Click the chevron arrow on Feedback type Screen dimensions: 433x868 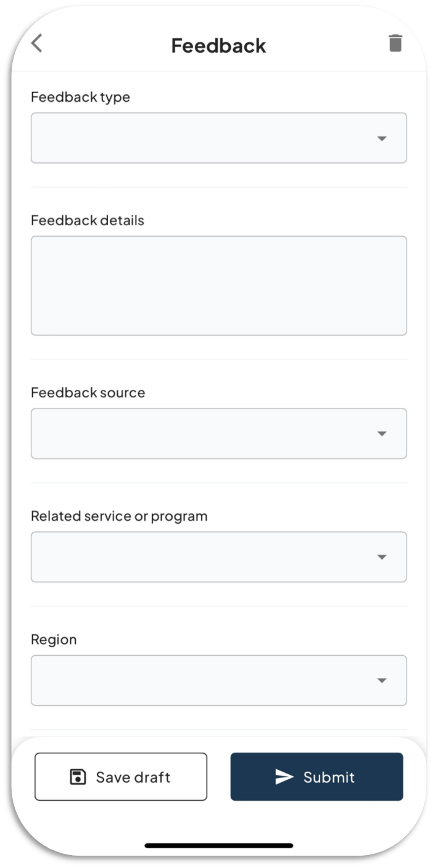(383, 138)
